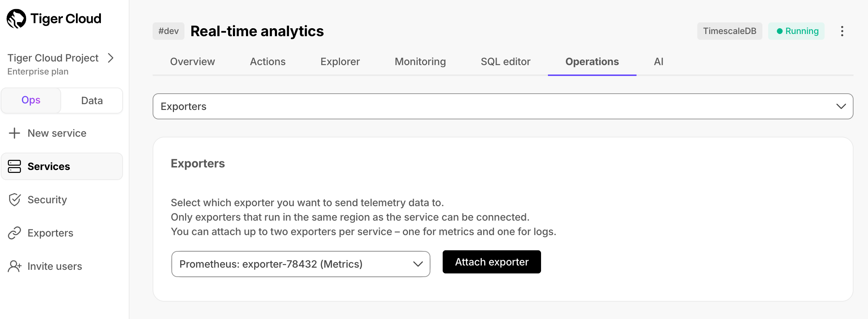Expand the Tiger Cloud Project chevron

click(111, 58)
